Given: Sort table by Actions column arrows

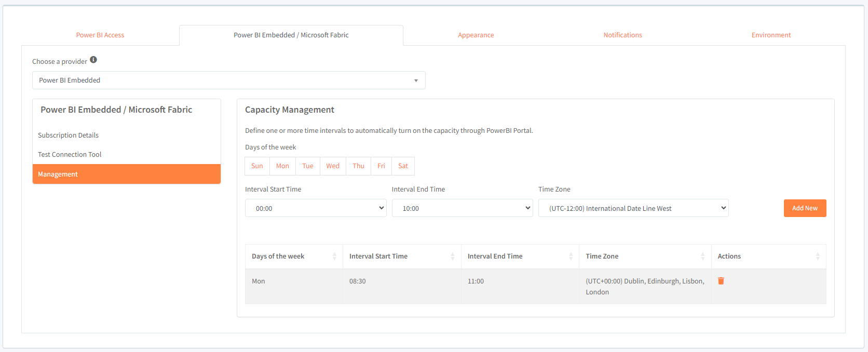Looking at the screenshot, I should 818,256.
